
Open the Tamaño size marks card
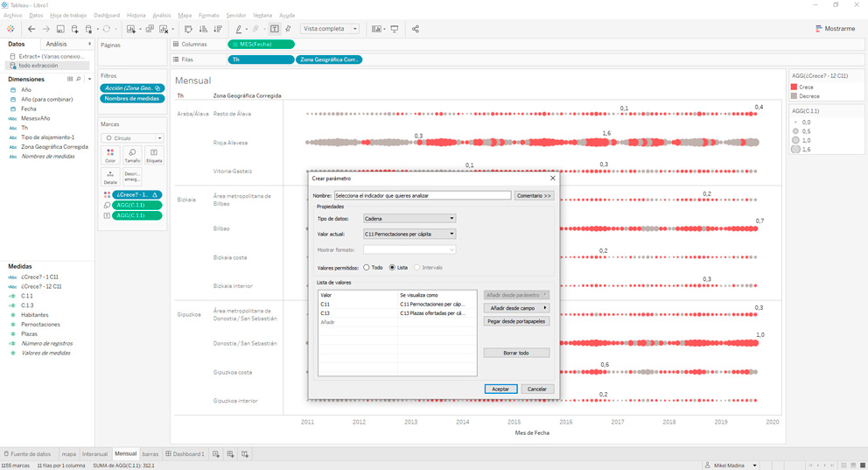[132, 156]
